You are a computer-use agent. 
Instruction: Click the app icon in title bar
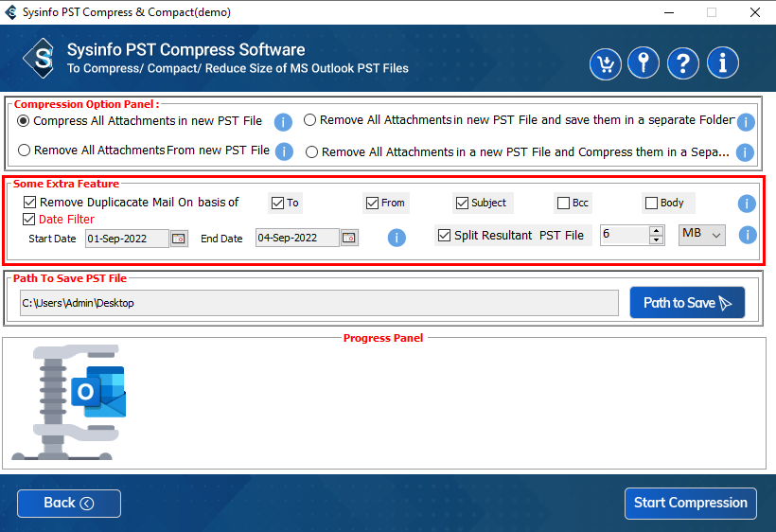11,12
